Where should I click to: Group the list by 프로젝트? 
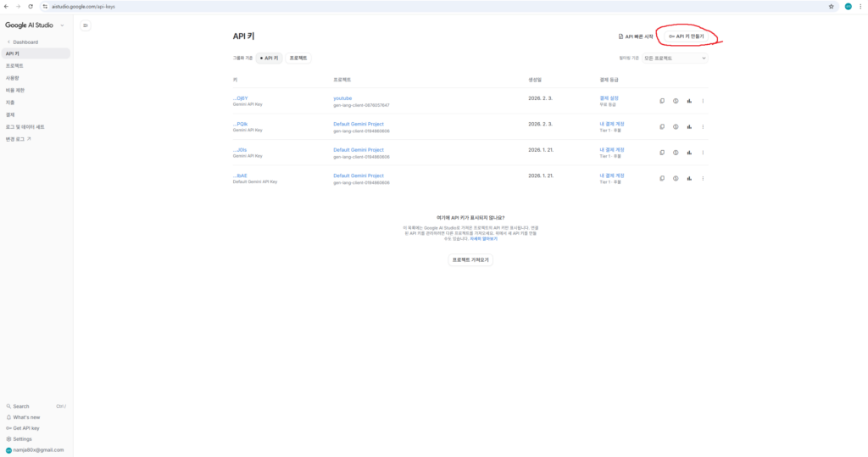(298, 58)
